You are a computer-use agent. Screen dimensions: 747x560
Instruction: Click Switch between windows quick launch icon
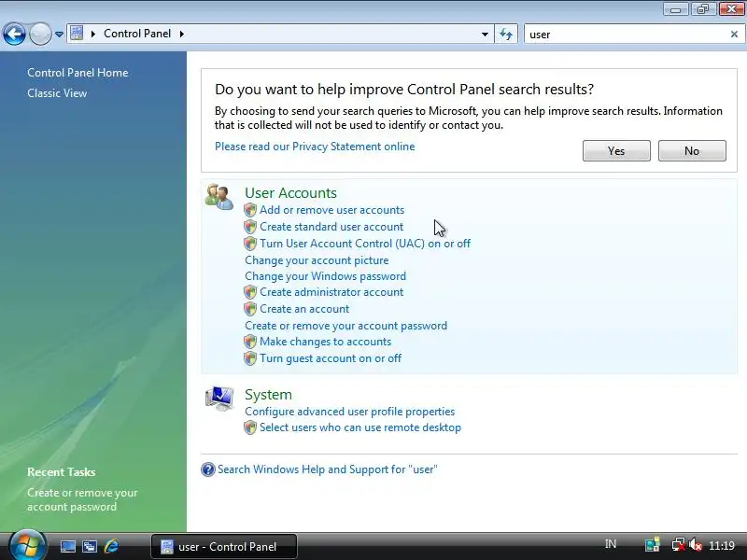(x=90, y=547)
